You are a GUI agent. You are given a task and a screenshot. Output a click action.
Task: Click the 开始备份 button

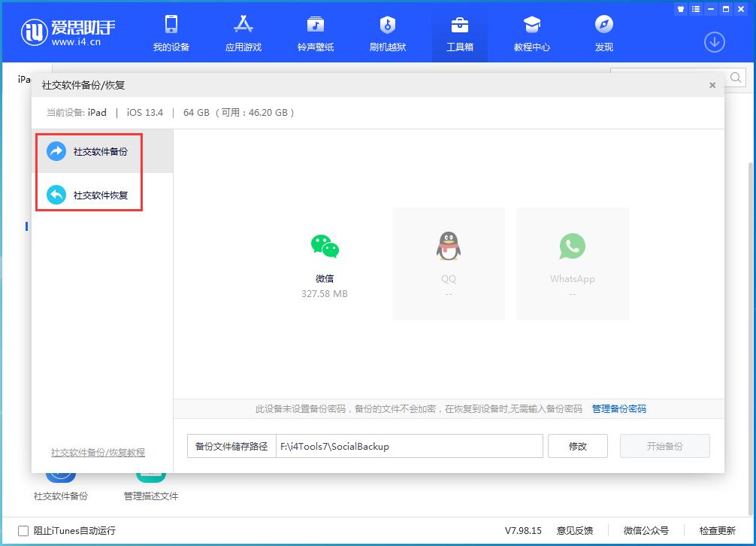(664, 445)
